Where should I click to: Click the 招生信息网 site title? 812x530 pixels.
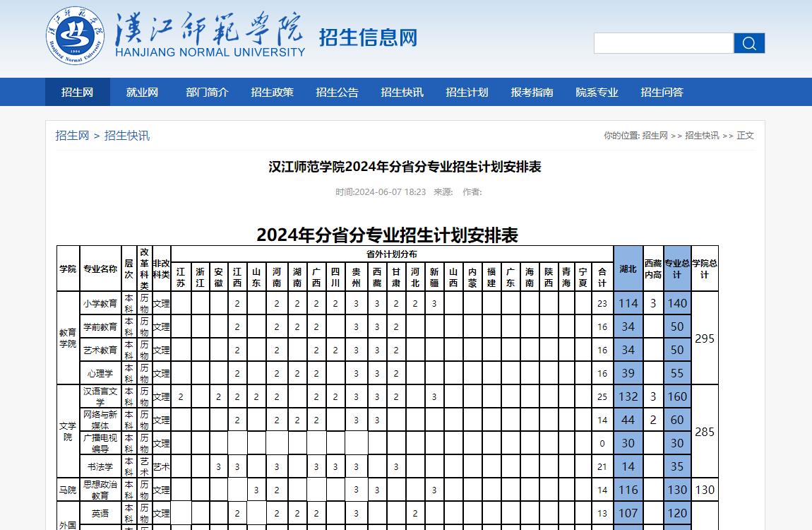(368, 37)
